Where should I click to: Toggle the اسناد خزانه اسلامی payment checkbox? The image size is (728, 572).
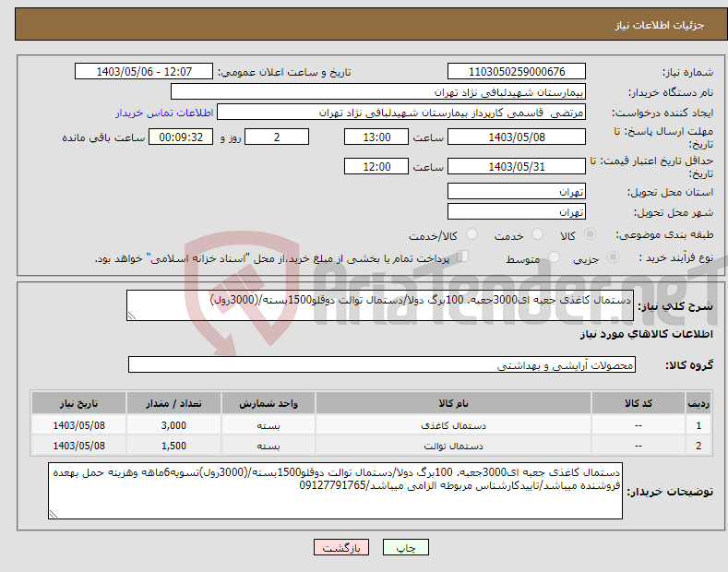462,256
